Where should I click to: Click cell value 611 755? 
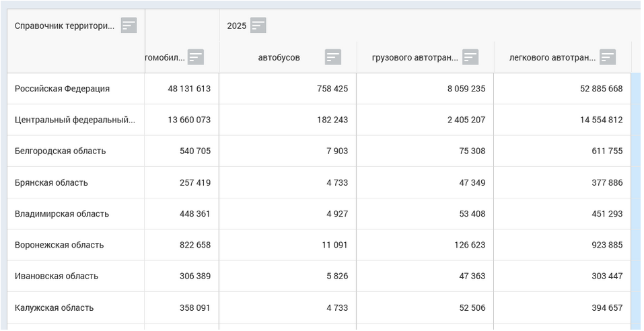point(608,151)
